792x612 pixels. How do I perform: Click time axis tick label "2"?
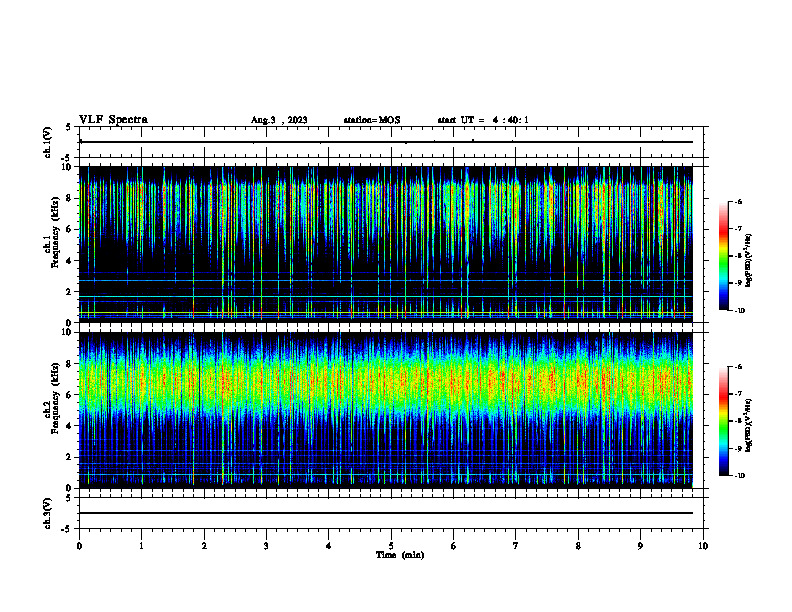tap(204, 546)
